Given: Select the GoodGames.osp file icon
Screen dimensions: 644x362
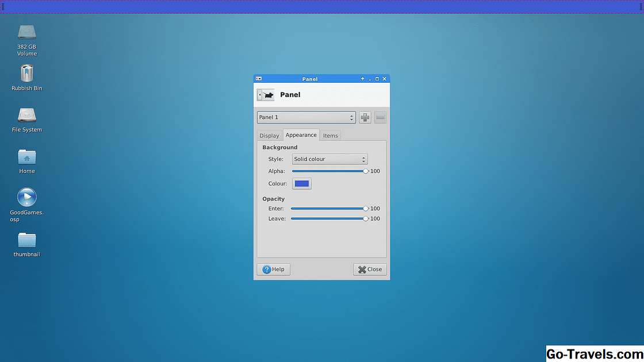Looking at the screenshot, I should click(26, 205).
